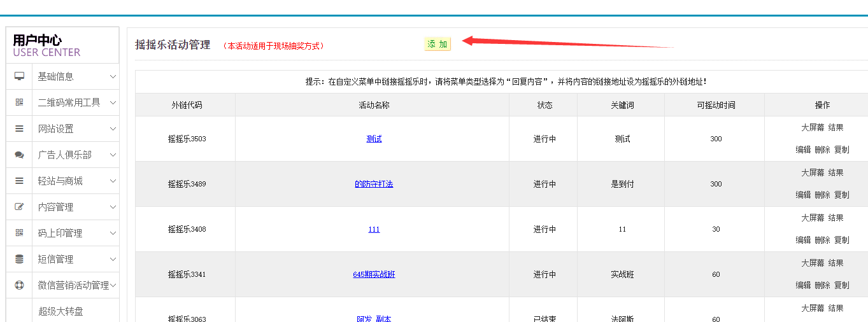
Task: Delete the 摇摇乐3489 activity via 删除
Action: point(822,195)
